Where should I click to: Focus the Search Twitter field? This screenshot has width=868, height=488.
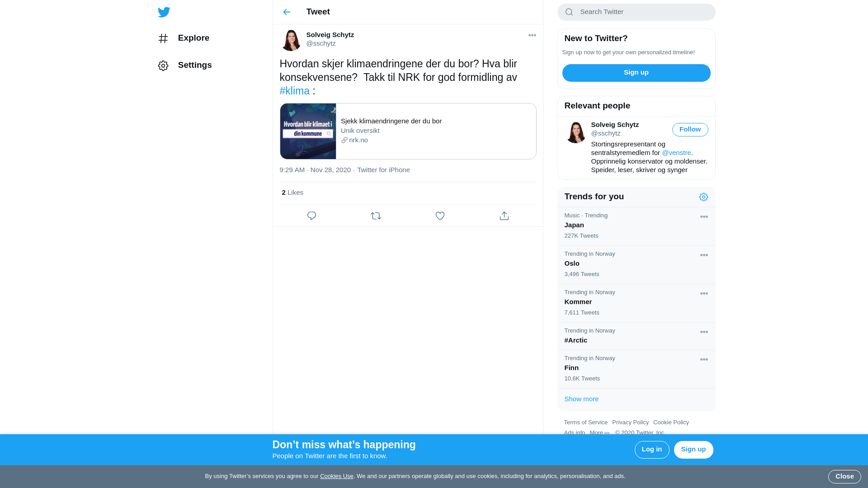[x=636, y=12]
